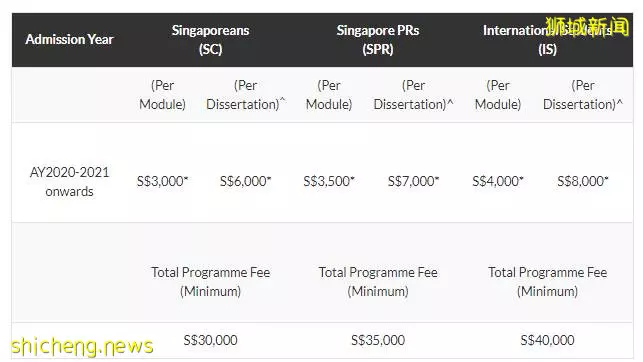Click Per Dissertation subheader under Singapore PRs
The image size is (643, 362).
click(x=413, y=95)
